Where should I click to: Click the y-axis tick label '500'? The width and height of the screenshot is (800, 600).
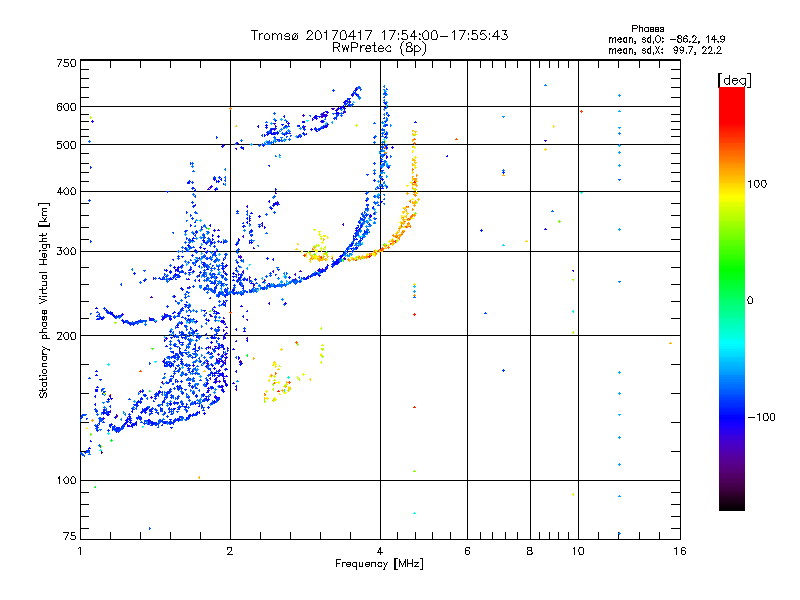66,145
